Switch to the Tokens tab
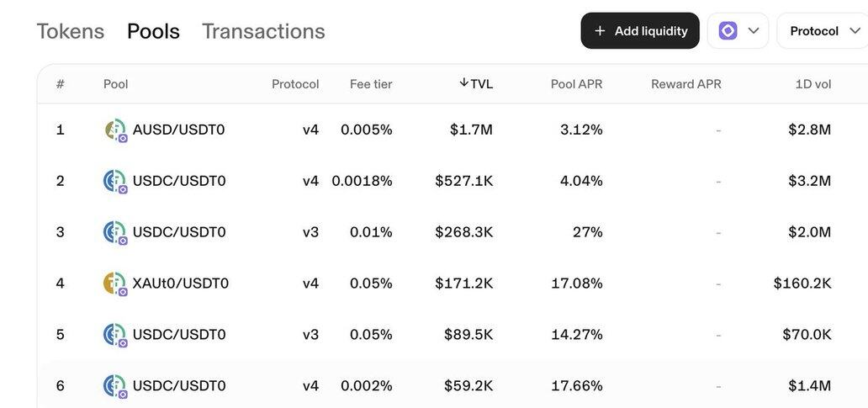 [x=71, y=31]
